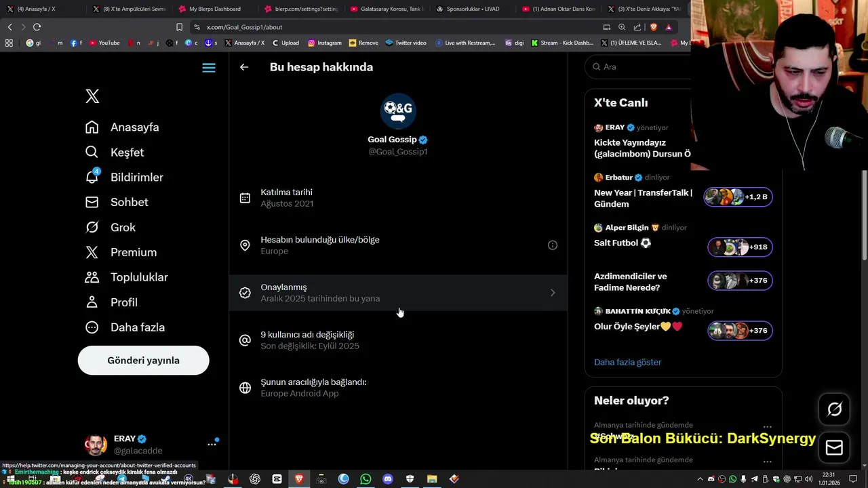Expand the Onaylanmış verified row chevron

click(553, 293)
